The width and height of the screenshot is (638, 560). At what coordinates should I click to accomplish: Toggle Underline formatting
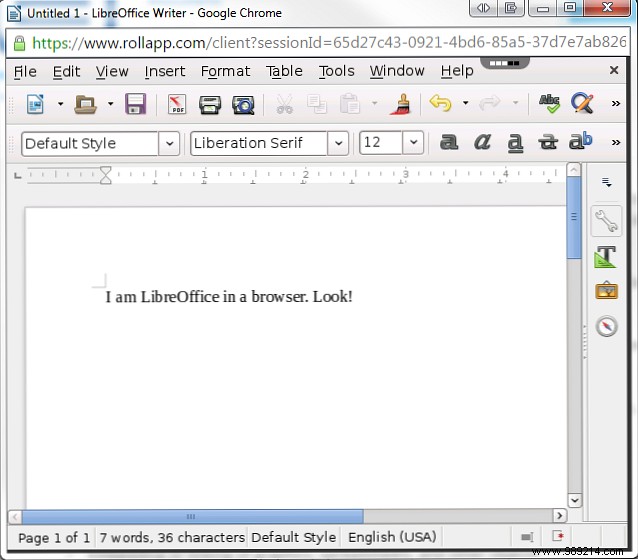pos(515,143)
